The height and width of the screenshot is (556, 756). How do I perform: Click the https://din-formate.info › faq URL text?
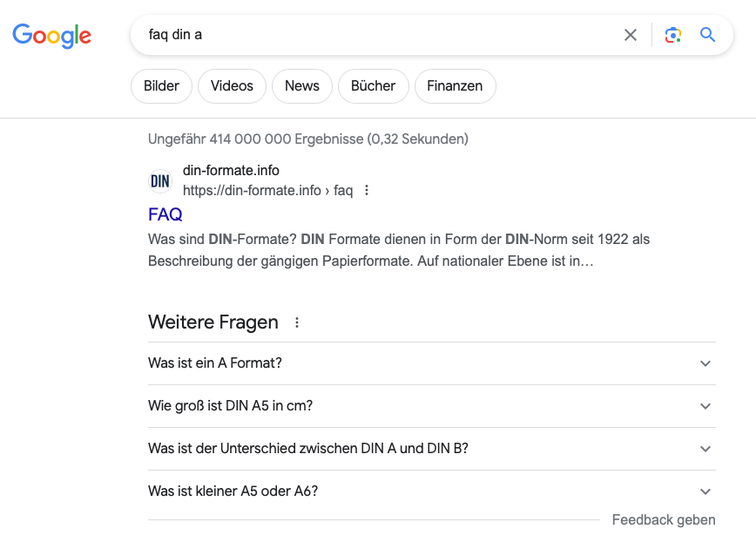tap(267, 190)
